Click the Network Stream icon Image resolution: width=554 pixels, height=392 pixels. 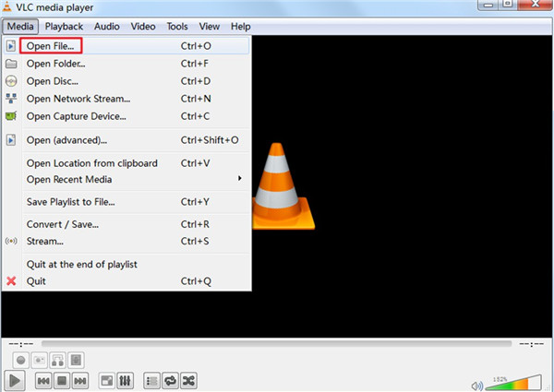pos(11,99)
